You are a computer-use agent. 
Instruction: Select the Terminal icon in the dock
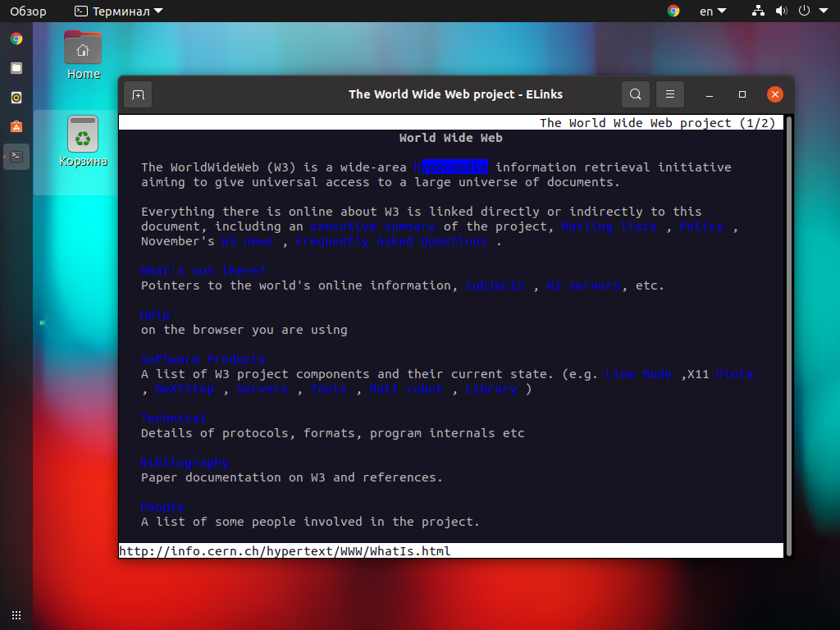[x=16, y=157]
